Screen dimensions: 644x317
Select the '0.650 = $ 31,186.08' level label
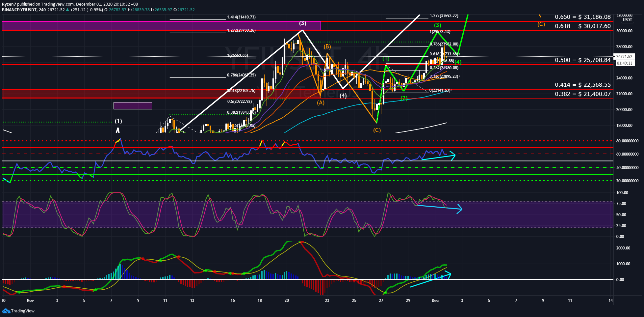[583, 17]
